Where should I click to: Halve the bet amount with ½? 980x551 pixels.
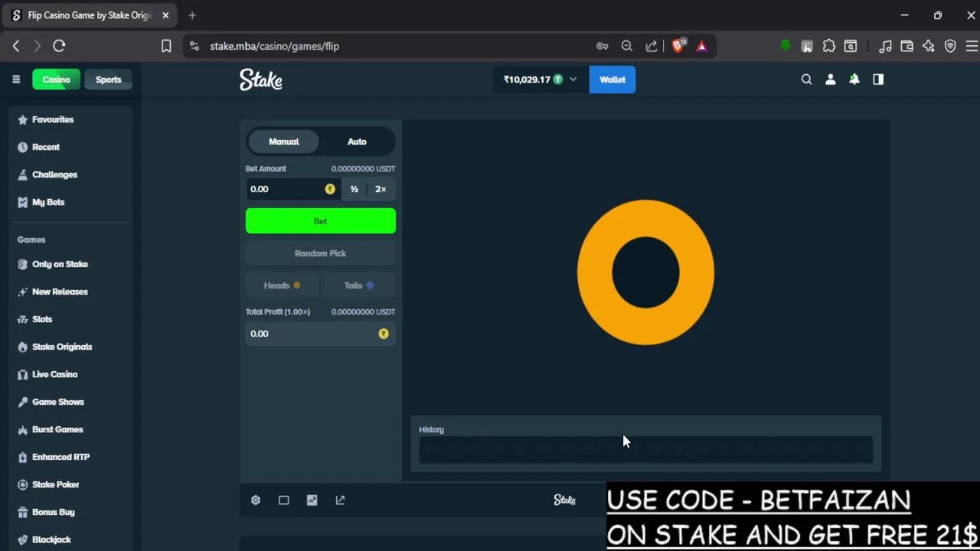pyautogui.click(x=354, y=189)
